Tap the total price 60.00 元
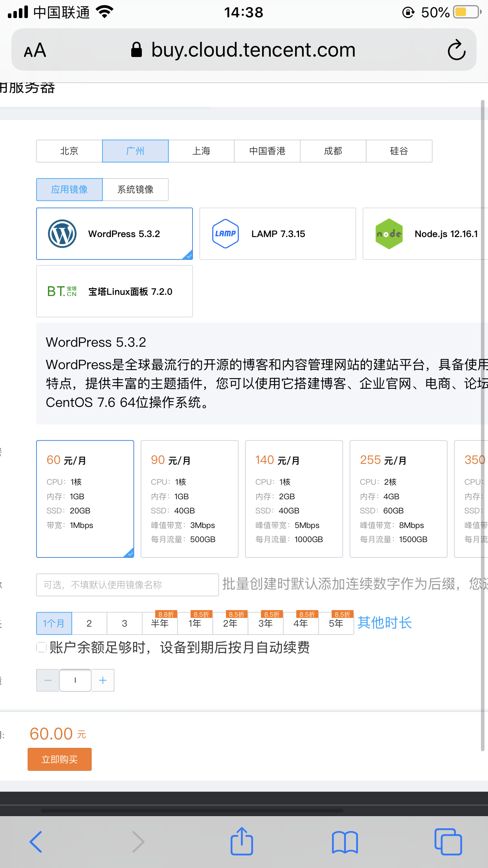Screen dimensions: 488x868 58,734
